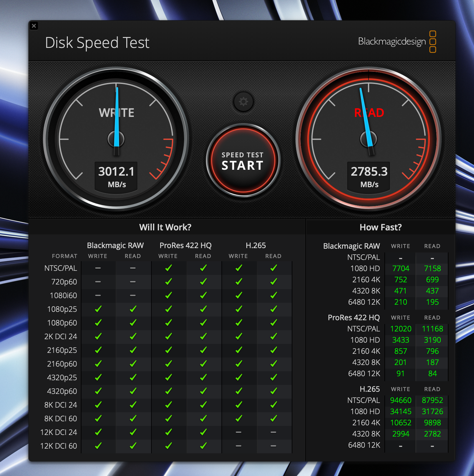The height and width of the screenshot is (476, 474).
Task: Click 2160p60 Blackmagic RAW write checkmark
Action: 98,364
